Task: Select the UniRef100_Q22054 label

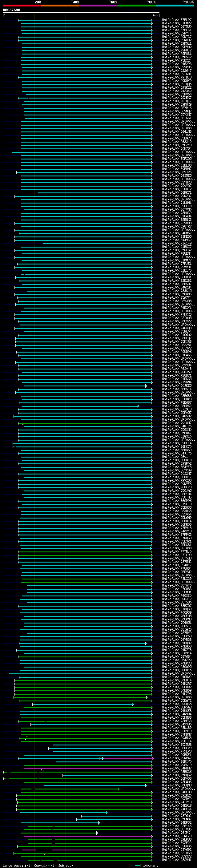Action: 177,515
